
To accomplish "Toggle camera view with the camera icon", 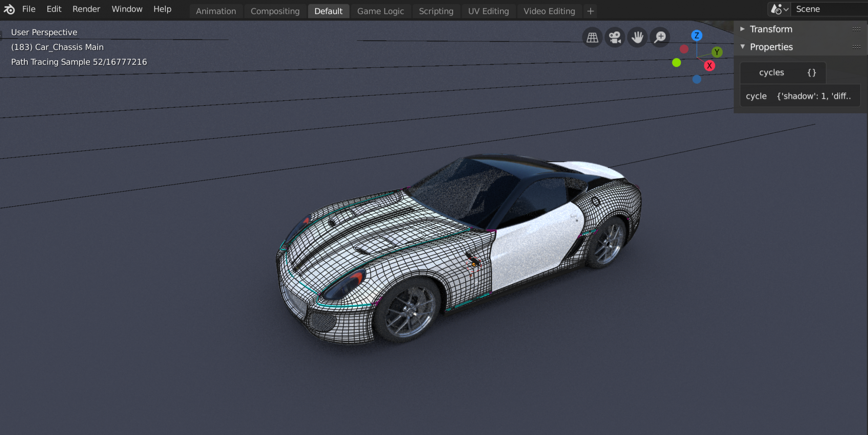I will (615, 37).
